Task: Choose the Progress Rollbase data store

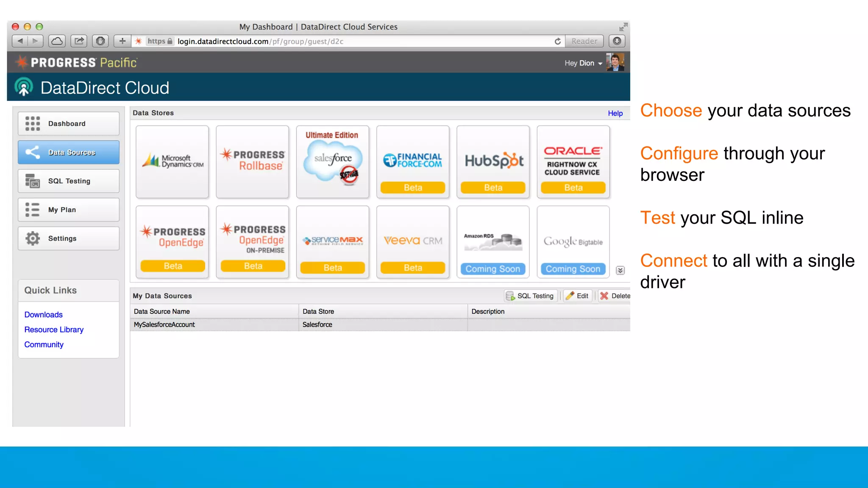Action: pos(252,162)
